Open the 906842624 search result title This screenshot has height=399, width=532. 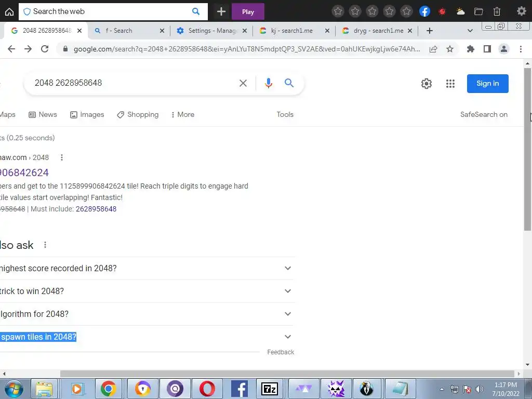[x=24, y=172]
